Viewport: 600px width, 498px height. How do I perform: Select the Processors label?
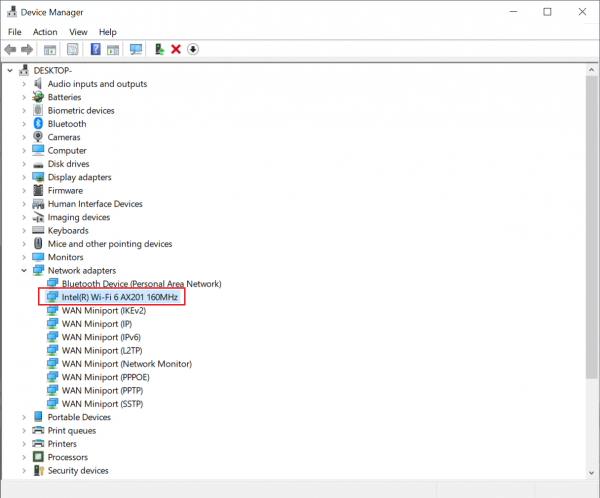click(x=67, y=457)
